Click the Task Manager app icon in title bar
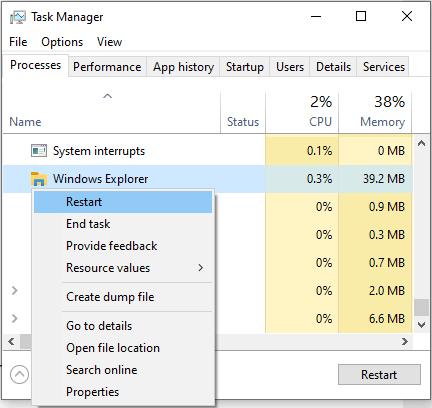Screen dimensions: 432x408 [x=18, y=17]
